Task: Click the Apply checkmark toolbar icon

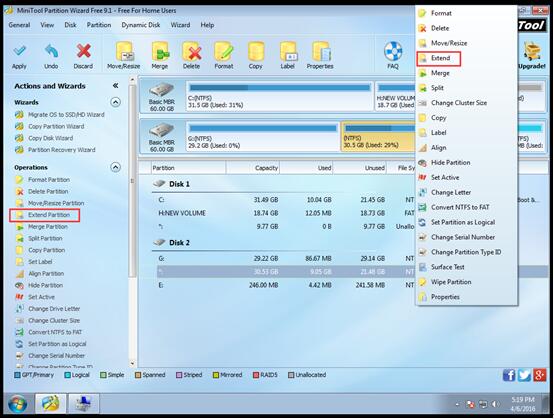Action: (19, 52)
